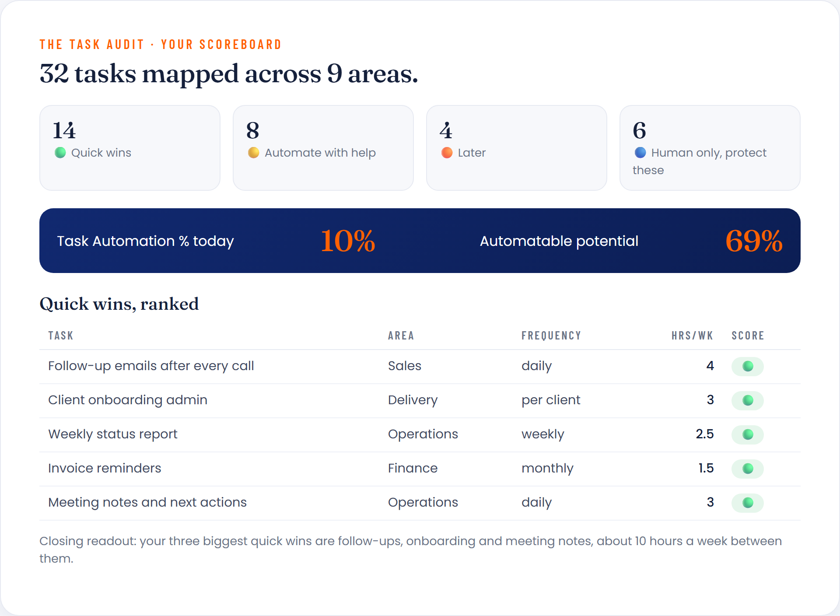The width and height of the screenshot is (840, 616).
Task: Click the Finance area cell
Action: click(x=413, y=468)
